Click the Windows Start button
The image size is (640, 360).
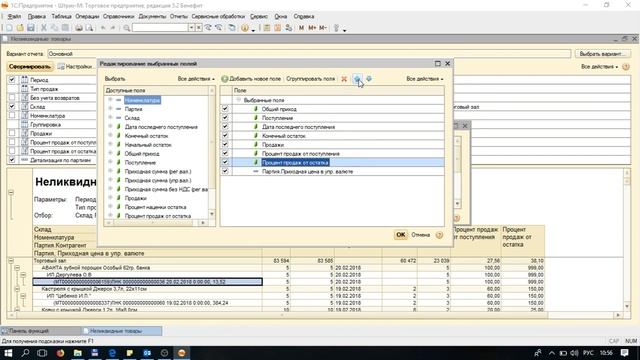[x=8, y=353]
